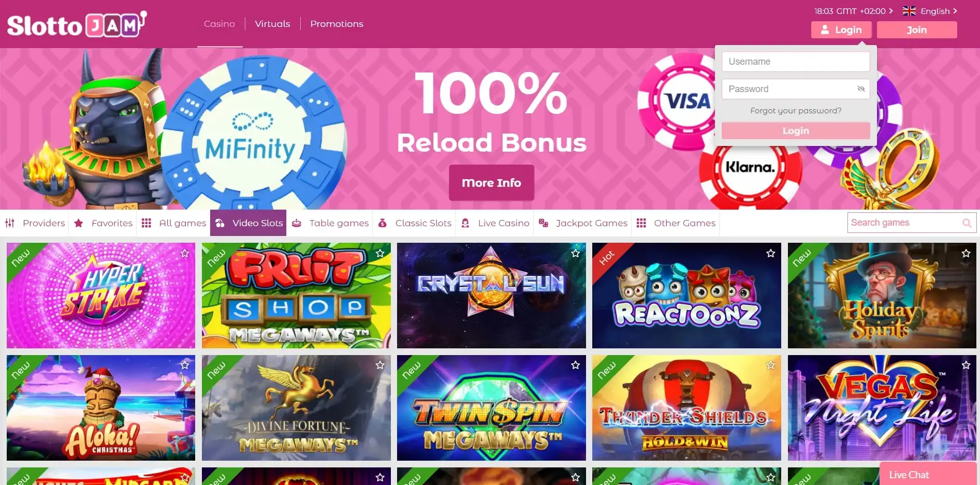Screen dimensions: 980x485
Task: Click the Live Casino dealer icon
Action: 465,223
